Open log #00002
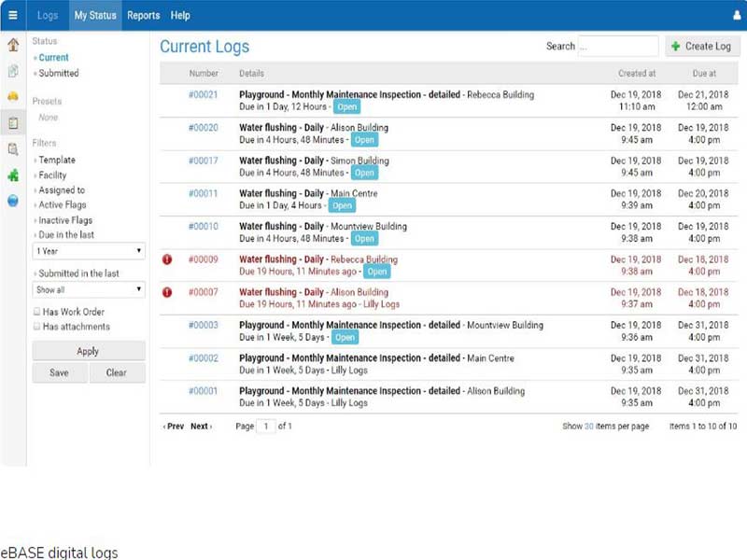747x560 pixels. click(x=203, y=358)
